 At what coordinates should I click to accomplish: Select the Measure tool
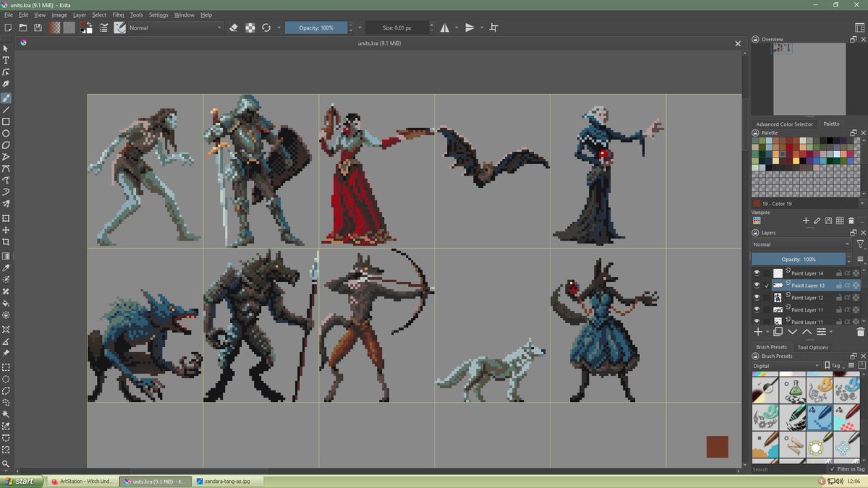[6, 341]
